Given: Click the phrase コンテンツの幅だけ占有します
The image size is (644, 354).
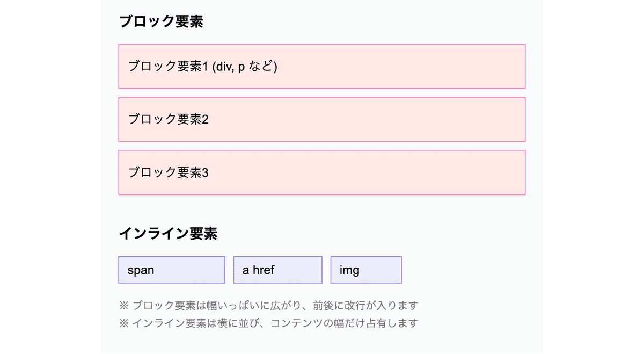Looking at the screenshot, I should pyautogui.click(x=345, y=323).
